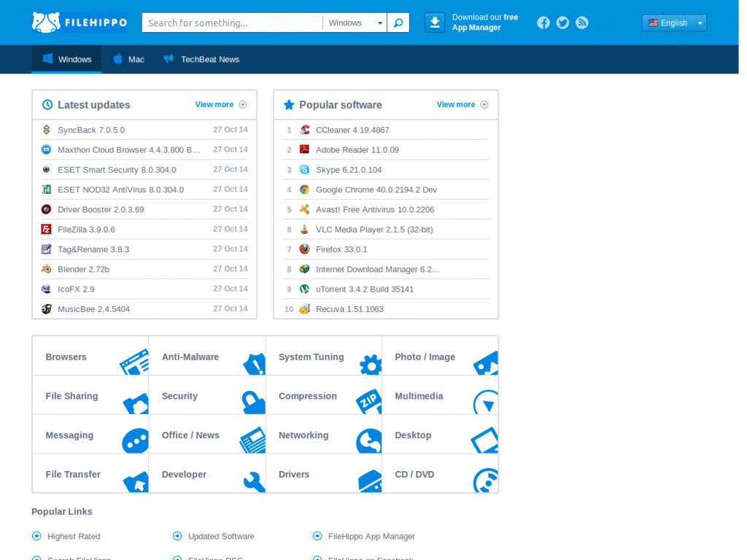Click the Blender app icon
Viewport: 747px width, 560px height.
[x=46, y=269]
